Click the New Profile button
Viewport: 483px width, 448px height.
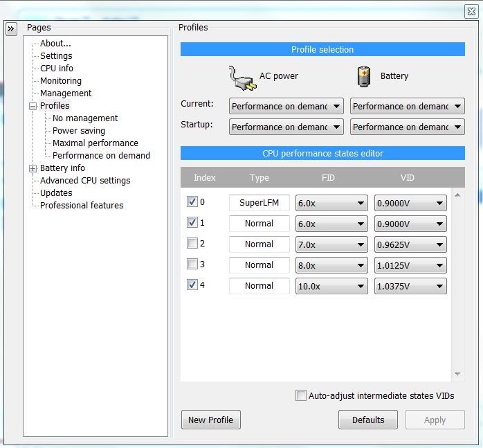210,420
